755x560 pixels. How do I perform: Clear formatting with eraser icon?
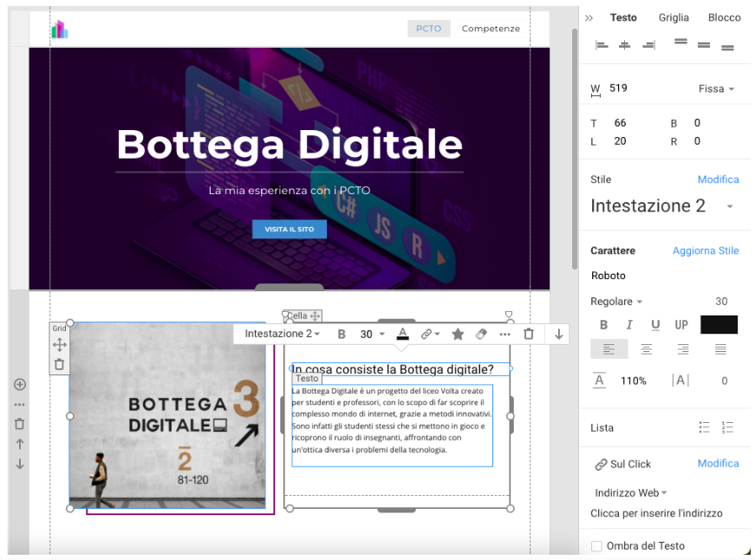tap(481, 334)
